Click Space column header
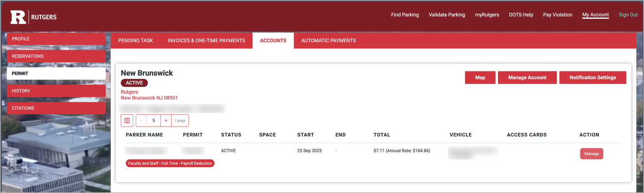This screenshot has width=644, height=193. 268,135
